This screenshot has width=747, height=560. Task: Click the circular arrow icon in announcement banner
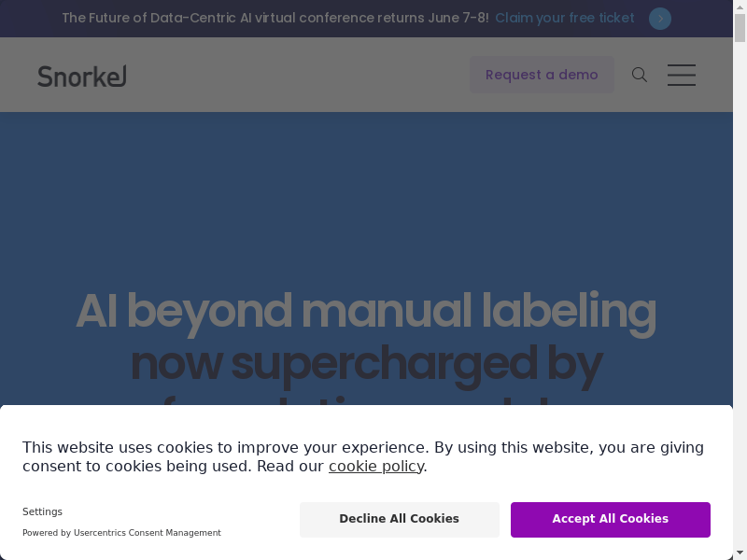tap(660, 19)
